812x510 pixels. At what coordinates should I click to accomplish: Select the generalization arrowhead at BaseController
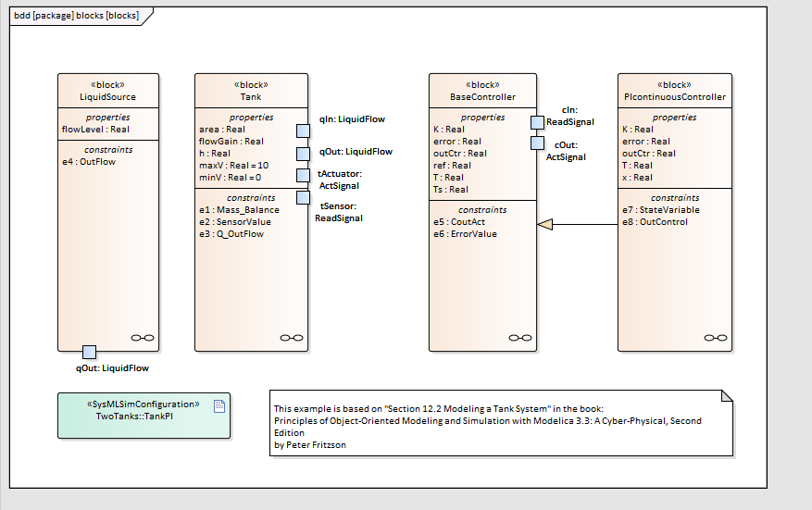(544, 225)
